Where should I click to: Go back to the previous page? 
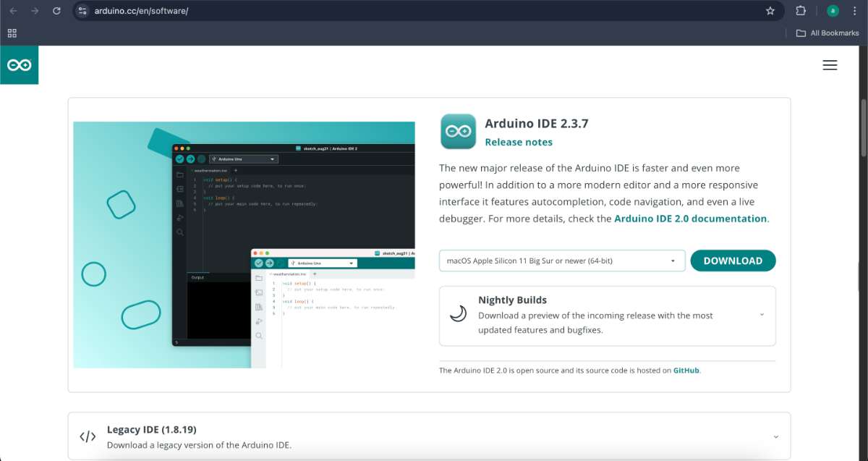tap(13, 11)
